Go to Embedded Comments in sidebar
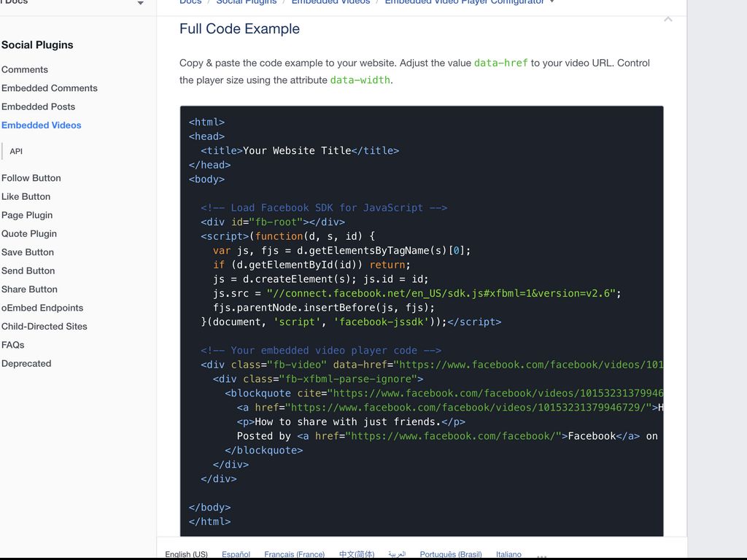This screenshot has height=560, width=747. (x=50, y=88)
